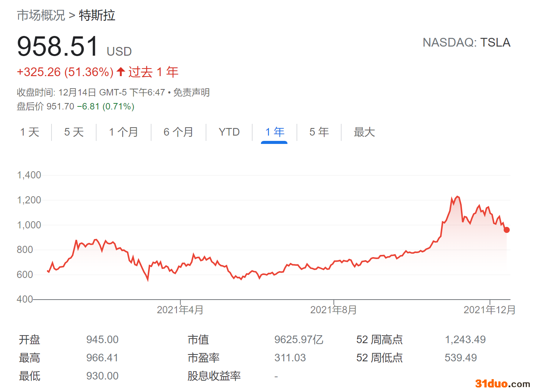Show the 5 年 price history

(319, 132)
